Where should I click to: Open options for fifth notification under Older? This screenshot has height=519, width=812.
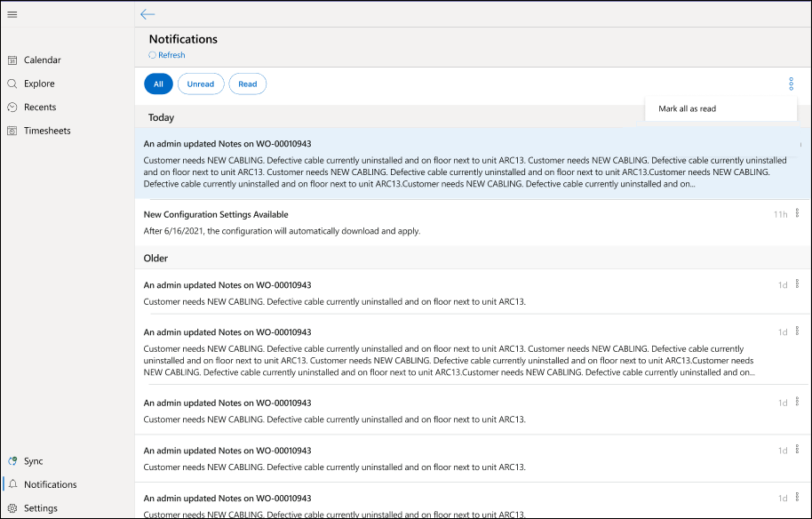797,497
